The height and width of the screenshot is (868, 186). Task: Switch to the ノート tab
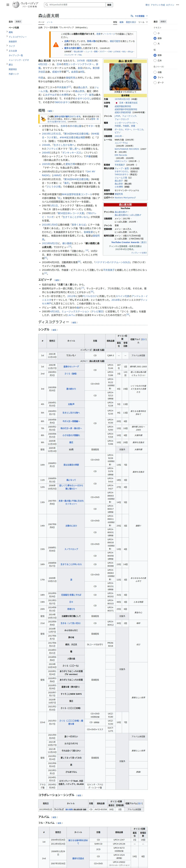50,22
